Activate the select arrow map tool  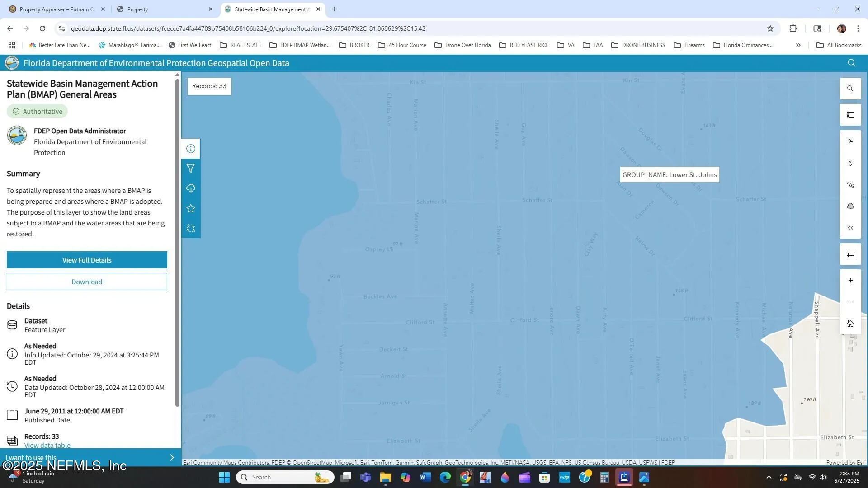click(850, 141)
